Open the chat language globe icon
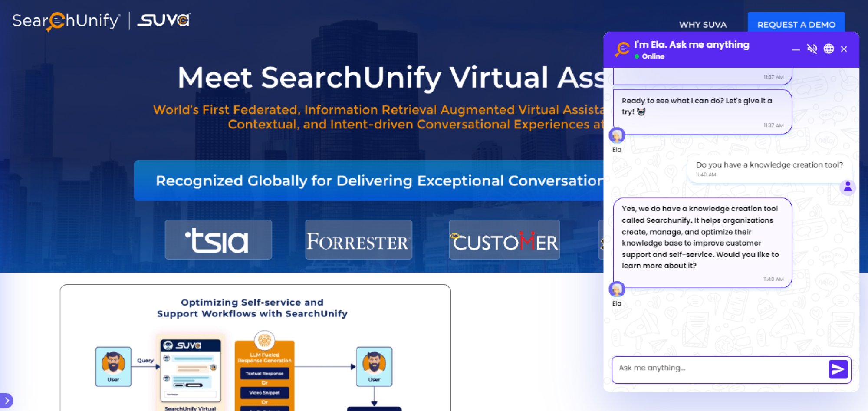Screen dimensions: 868x411 [829, 49]
